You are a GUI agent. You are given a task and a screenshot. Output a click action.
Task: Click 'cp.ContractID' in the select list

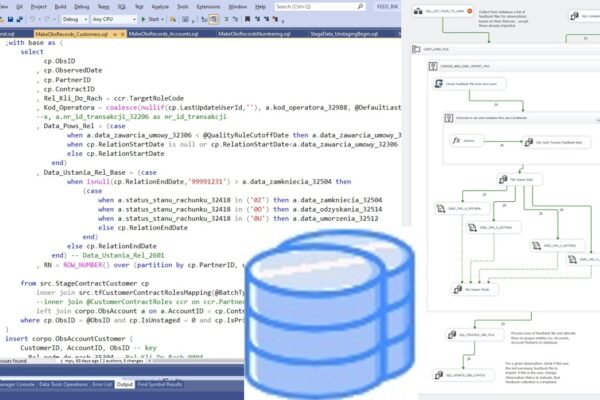point(69,89)
